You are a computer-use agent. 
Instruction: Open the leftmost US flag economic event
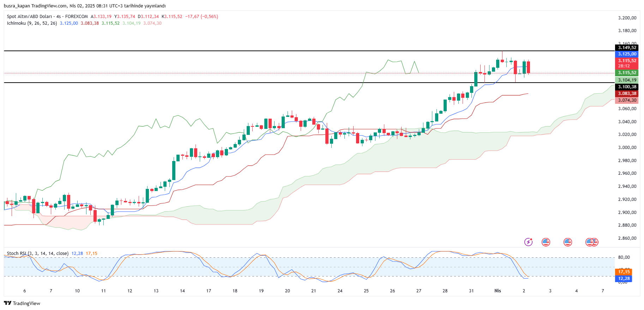[546, 242]
